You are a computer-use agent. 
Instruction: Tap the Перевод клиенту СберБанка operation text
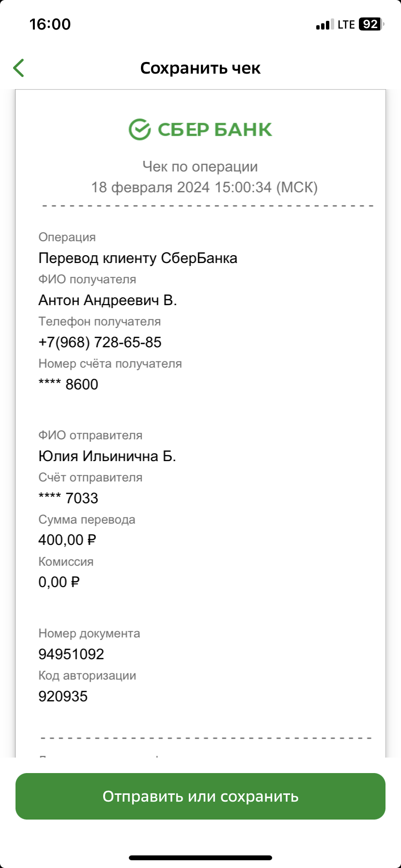point(138,258)
